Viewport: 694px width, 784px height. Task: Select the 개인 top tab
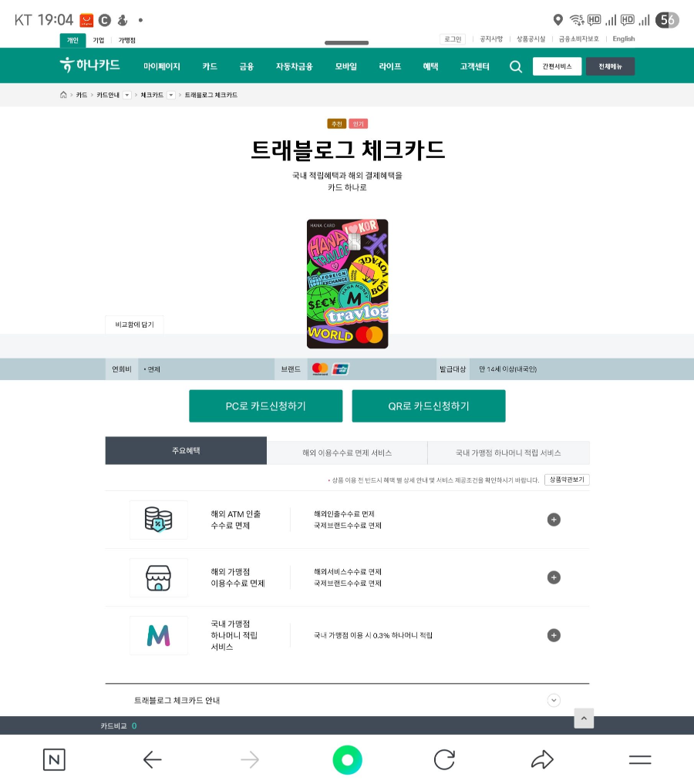click(73, 41)
